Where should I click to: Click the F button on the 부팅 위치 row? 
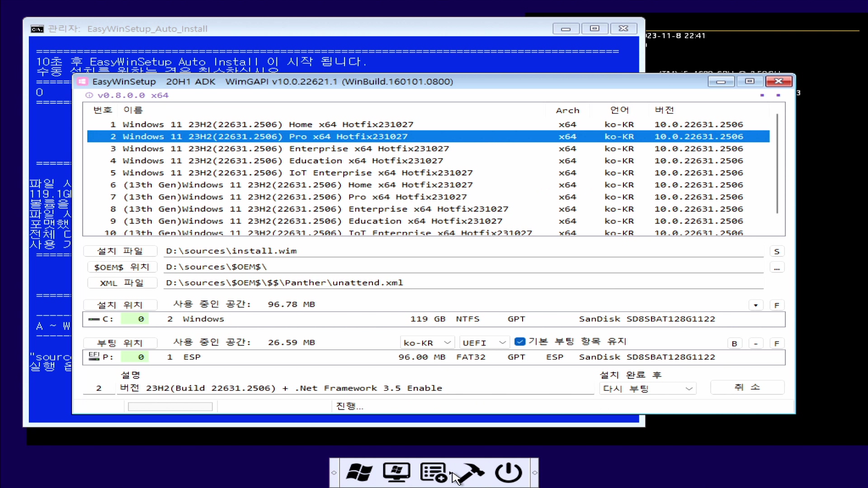point(777,343)
